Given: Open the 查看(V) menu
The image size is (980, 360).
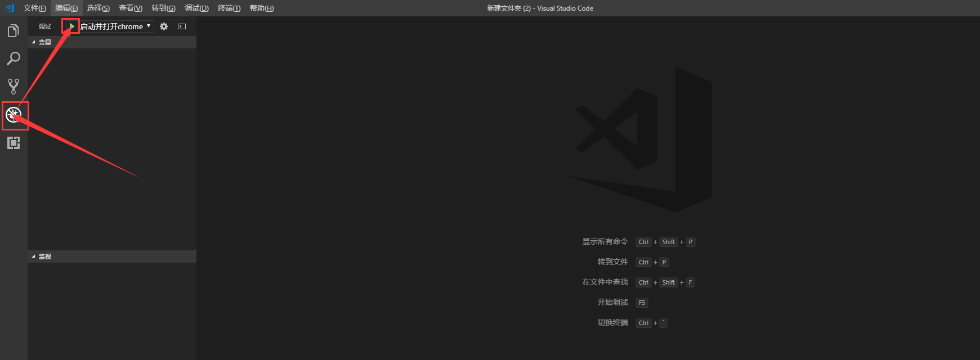Looking at the screenshot, I should point(131,8).
